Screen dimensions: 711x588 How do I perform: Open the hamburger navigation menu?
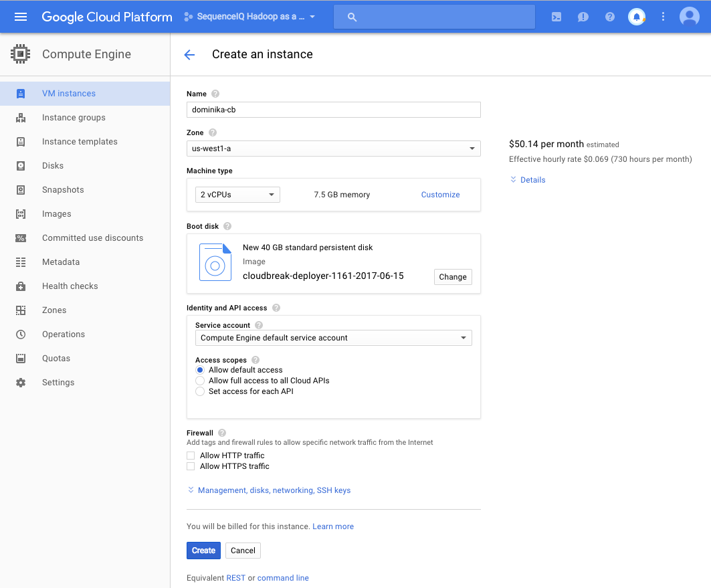tap(21, 17)
